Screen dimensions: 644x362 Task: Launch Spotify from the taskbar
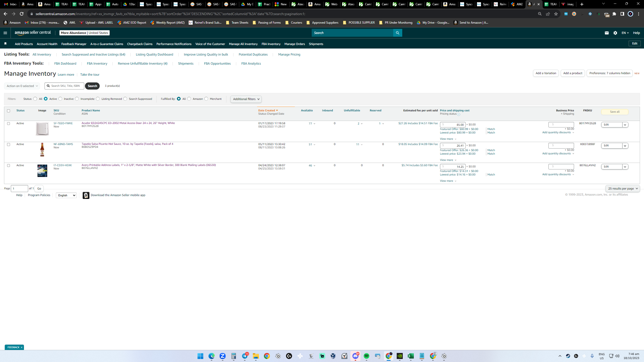tap(366, 356)
